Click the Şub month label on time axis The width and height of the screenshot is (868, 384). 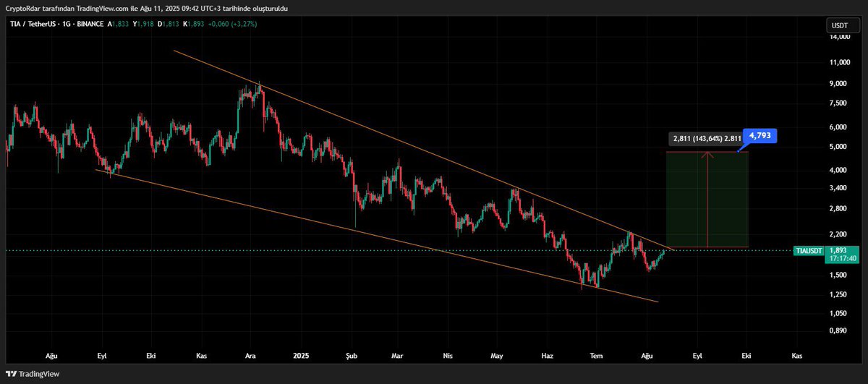(351, 357)
